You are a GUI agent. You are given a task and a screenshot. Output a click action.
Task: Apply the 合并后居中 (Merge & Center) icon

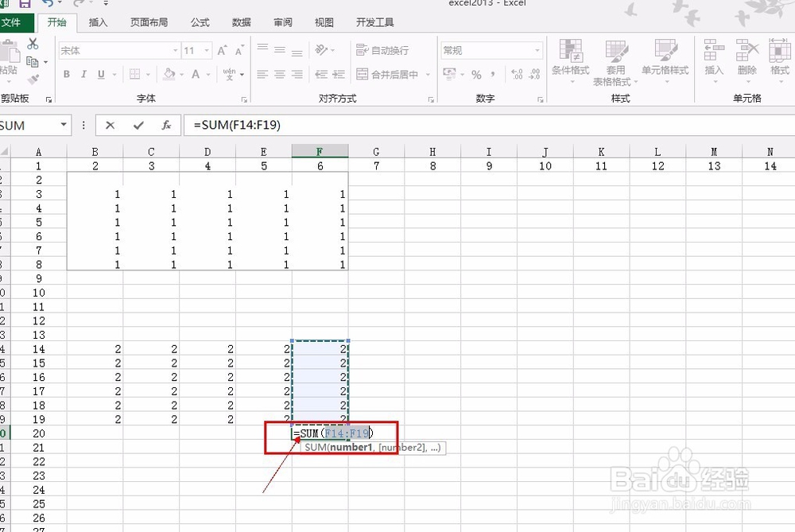(390, 73)
